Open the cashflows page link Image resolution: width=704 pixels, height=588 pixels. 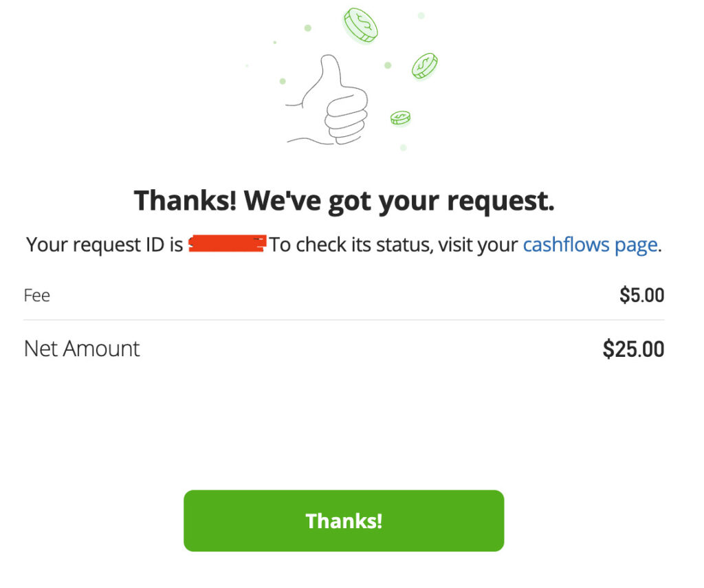590,245
